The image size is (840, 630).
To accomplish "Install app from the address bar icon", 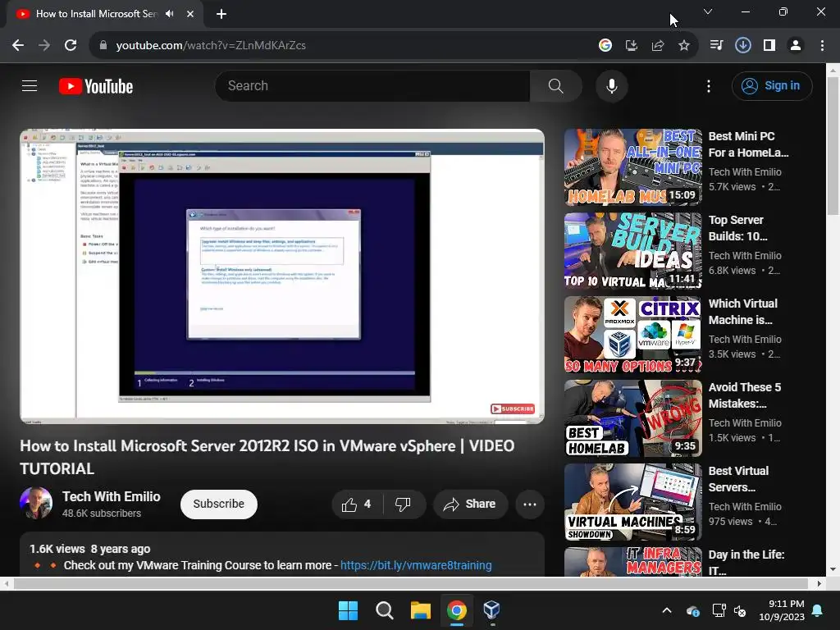I will pos(632,45).
